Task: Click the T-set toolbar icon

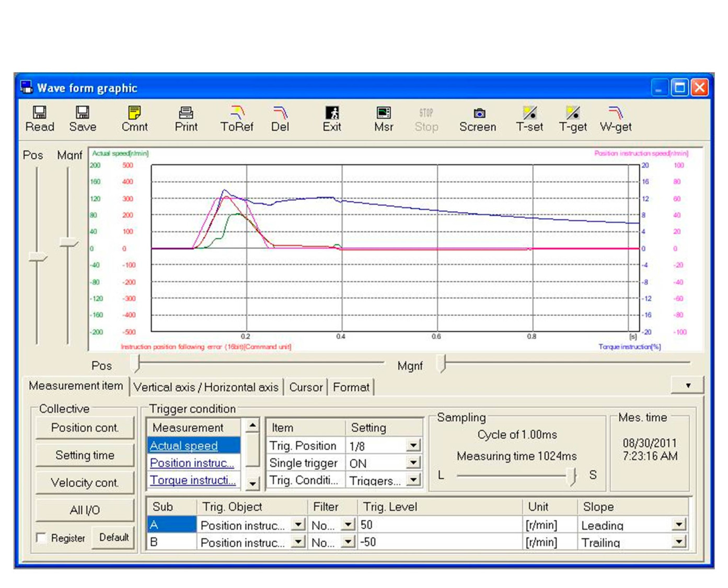Action: [529, 119]
